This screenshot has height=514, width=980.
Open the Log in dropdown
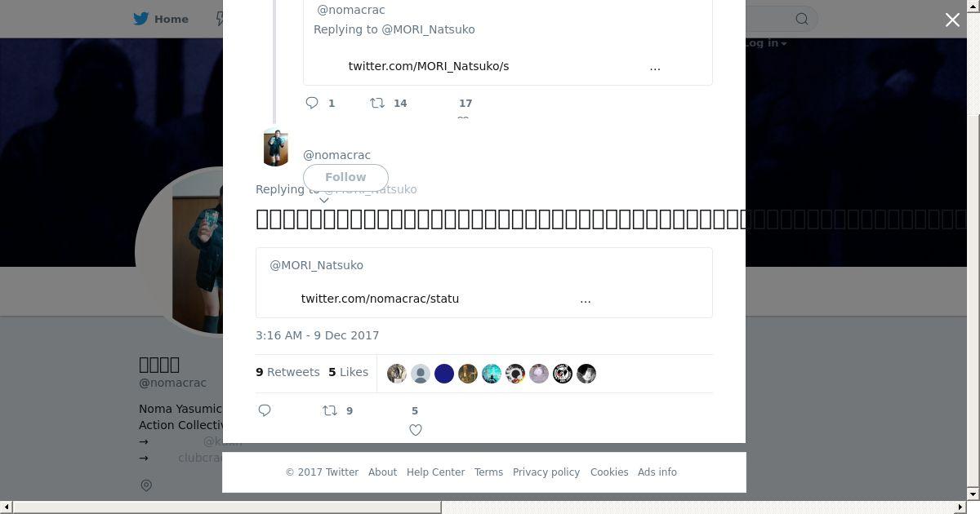[765, 43]
